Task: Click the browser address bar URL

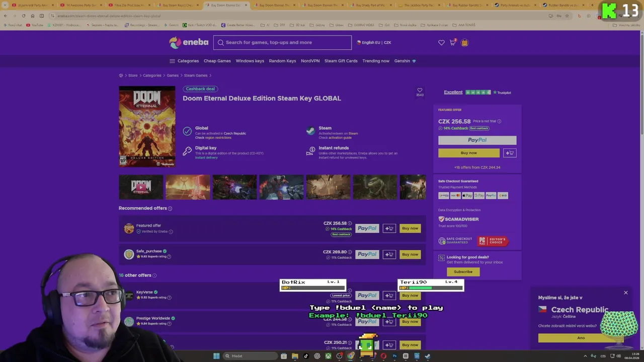Action: [109, 16]
